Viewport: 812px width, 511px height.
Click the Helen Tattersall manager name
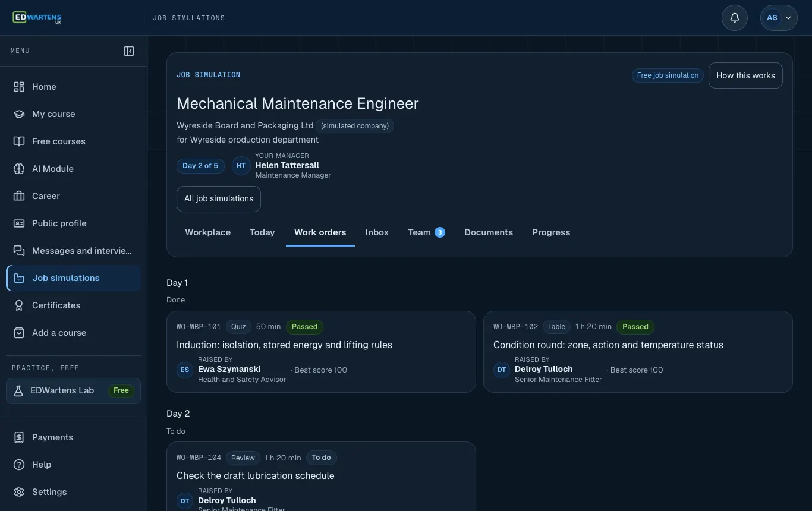pos(287,166)
